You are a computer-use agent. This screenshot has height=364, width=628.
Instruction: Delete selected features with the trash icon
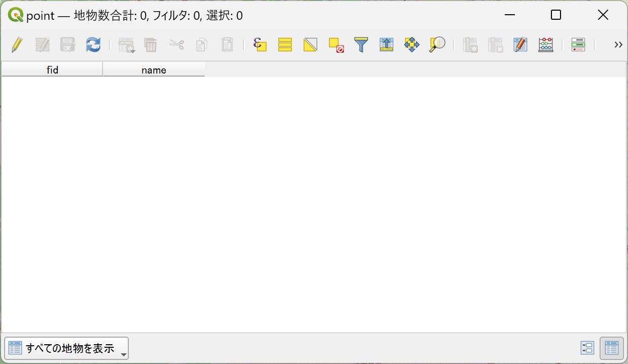151,45
